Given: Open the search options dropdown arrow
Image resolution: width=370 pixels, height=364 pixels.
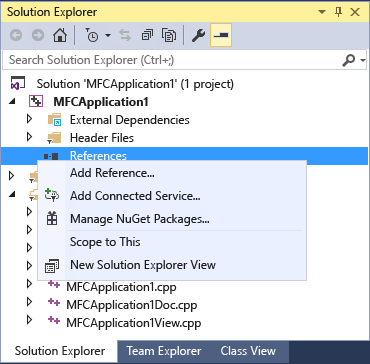Looking at the screenshot, I should point(363,61).
